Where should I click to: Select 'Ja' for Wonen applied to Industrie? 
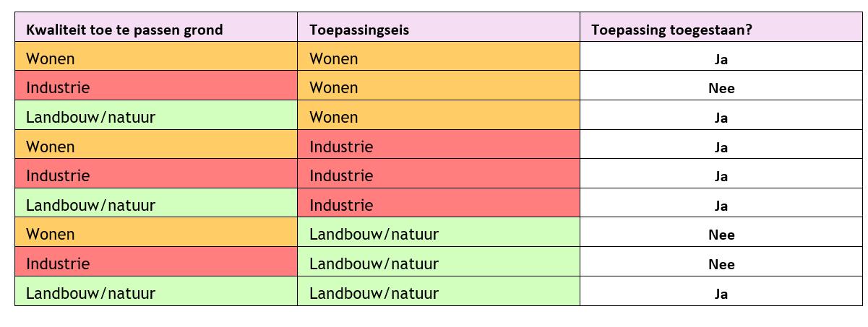[721, 147]
